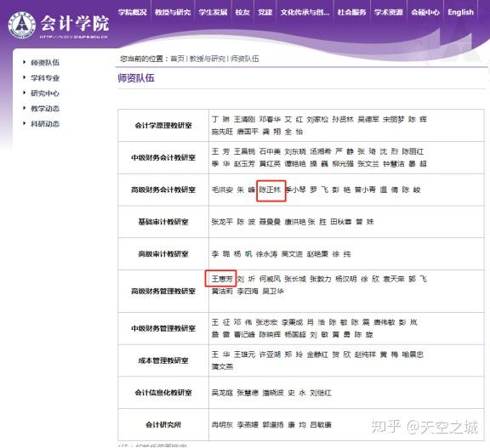Click the name 唐国平
This screenshot has height=448, width=490.
pos(248,132)
